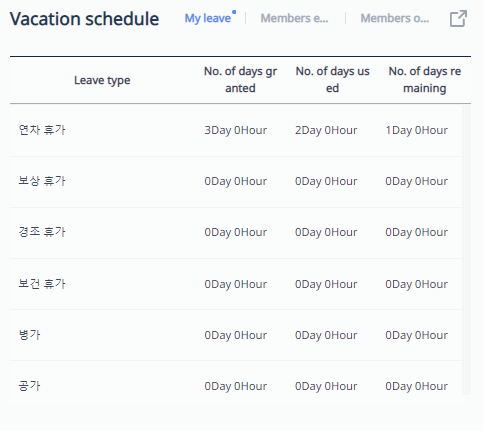The height and width of the screenshot is (431, 483).
Task: Select the 보건 휴가 leave row
Action: coord(236,284)
